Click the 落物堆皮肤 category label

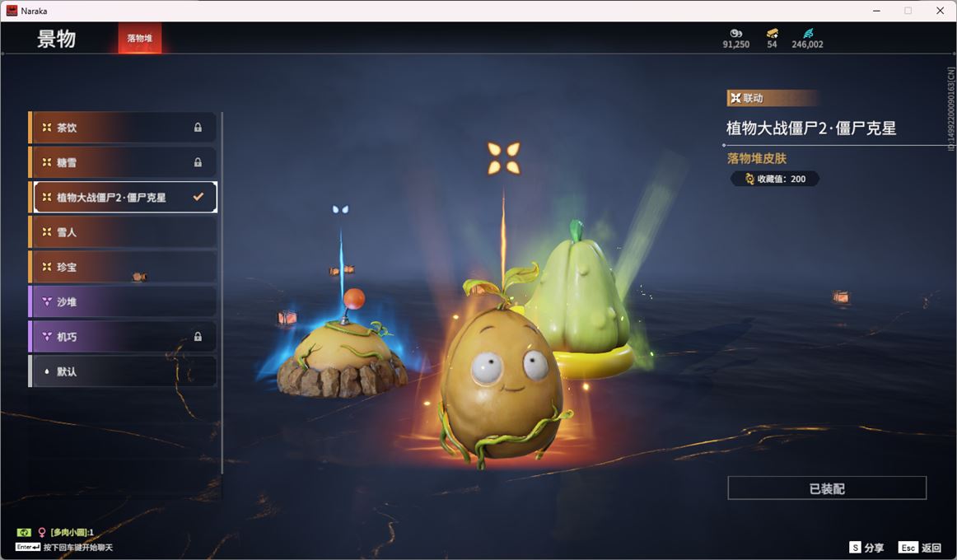coord(757,158)
